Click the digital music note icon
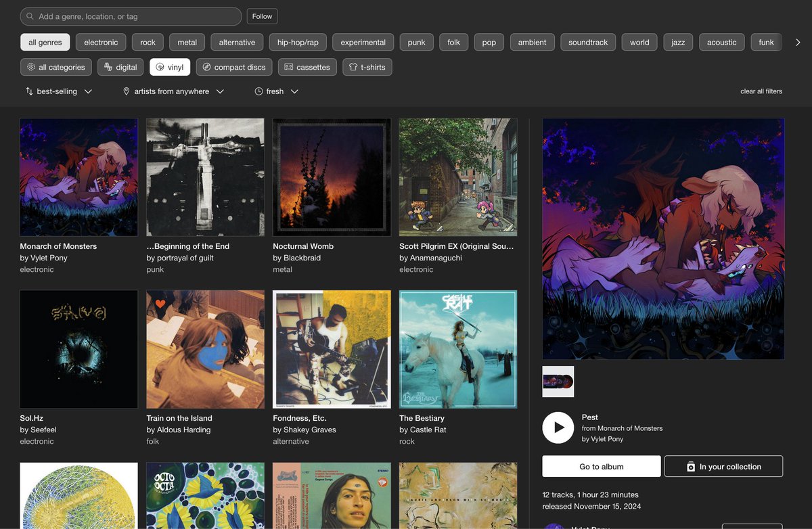 [x=108, y=67]
